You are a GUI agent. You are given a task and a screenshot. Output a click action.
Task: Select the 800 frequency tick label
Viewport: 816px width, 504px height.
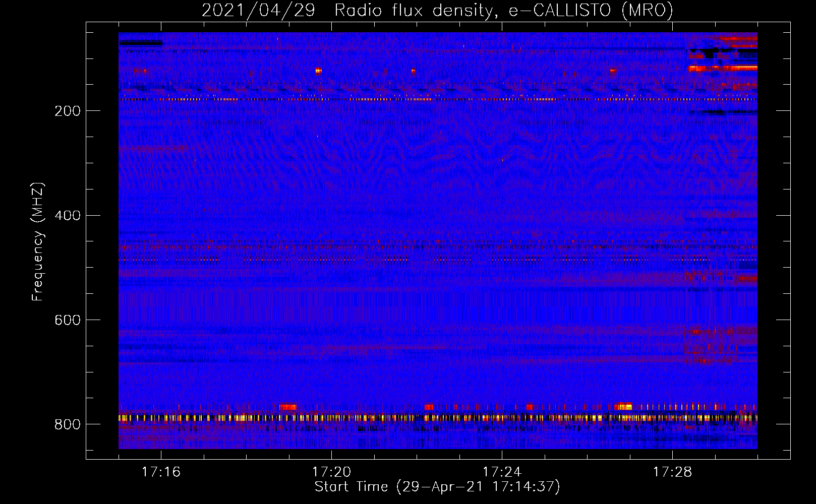[68, 424]
